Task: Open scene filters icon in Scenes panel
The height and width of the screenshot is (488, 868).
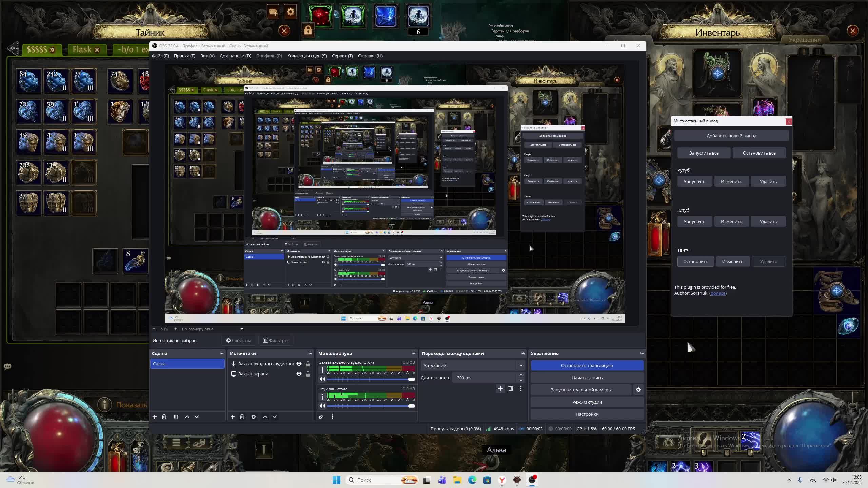Action: (x=176, y=417)
